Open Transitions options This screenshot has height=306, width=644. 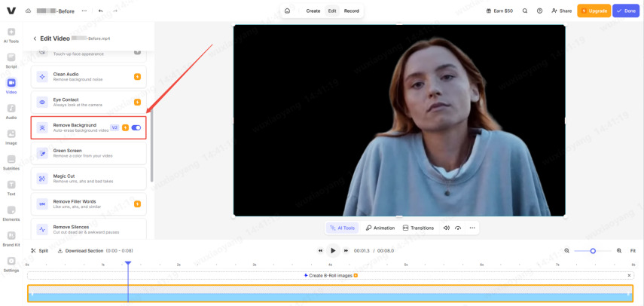tap(418, 228)
